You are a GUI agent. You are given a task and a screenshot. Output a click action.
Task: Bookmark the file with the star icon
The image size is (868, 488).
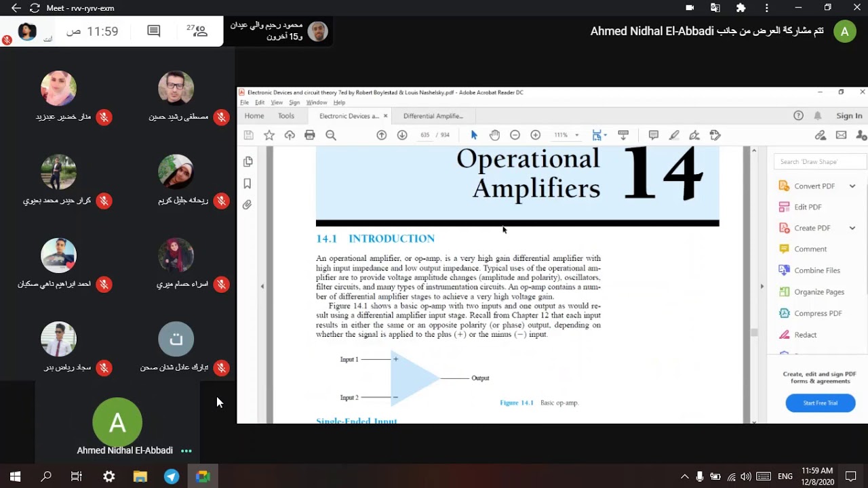(269, 135)
